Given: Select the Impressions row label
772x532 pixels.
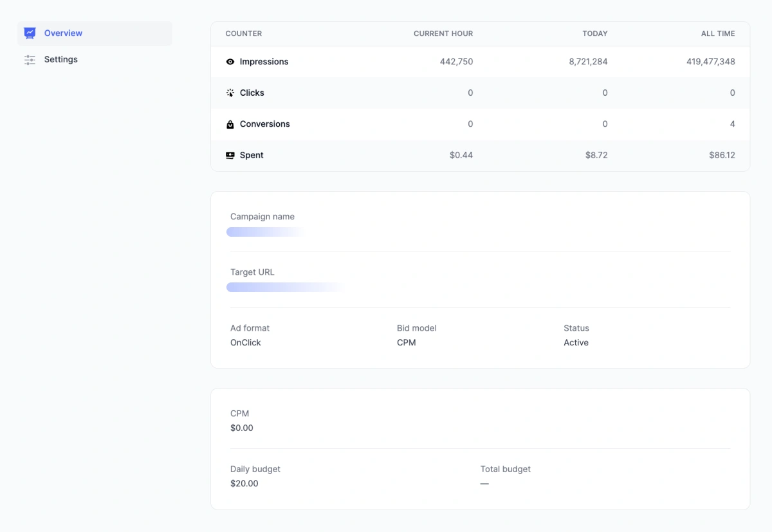Looking at the screenshot, I should [264, 62].
